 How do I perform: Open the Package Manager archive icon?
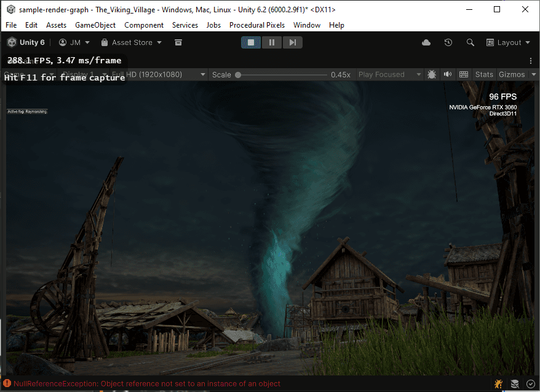[178, 42]
